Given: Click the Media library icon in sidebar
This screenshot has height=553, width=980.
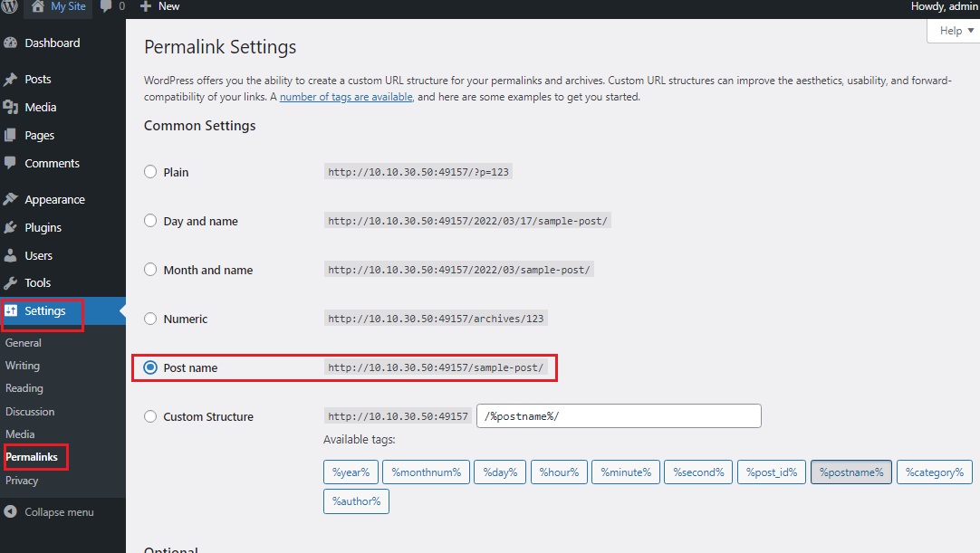Looking at the screenshot, I should pos(11,108).
